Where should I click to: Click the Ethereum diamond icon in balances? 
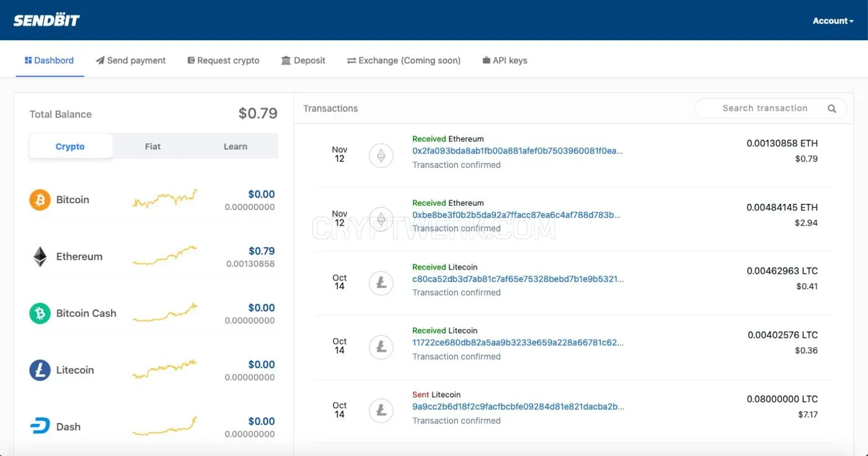tap(40, 256)
